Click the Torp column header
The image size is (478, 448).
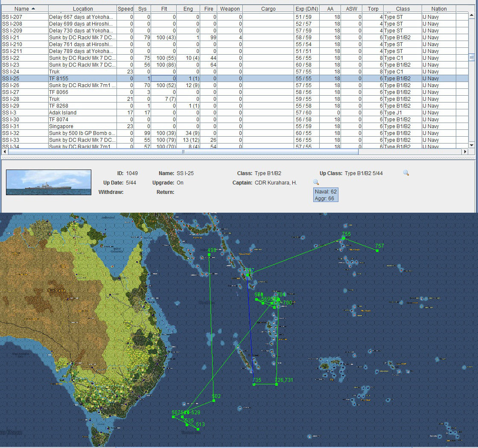click(373, 9)
